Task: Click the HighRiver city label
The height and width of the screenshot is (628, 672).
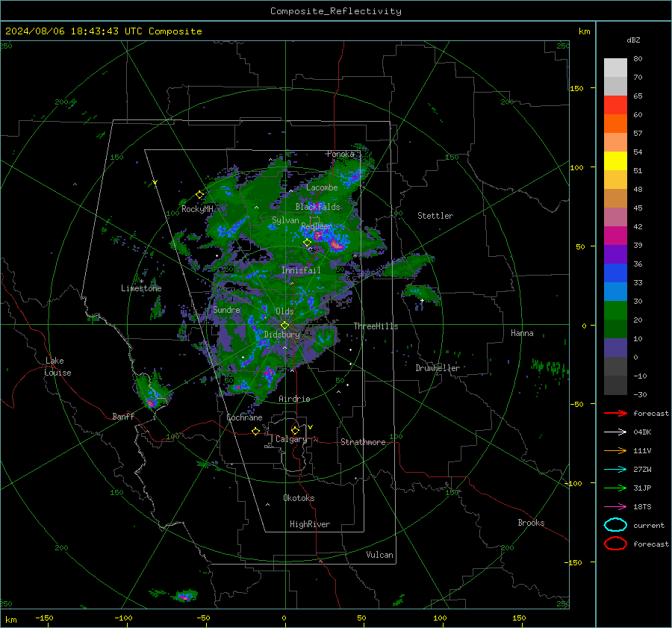Action: click(310, 524)
